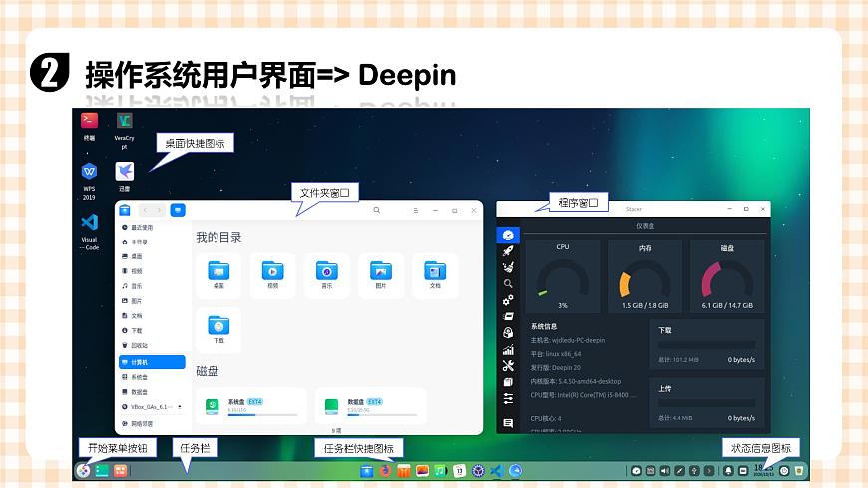Open Startup Apps rocket icon in Stacer
Image resolution: width=868 pixels, height=488 pixels.
pyautogui.click(x=508, y=251)
